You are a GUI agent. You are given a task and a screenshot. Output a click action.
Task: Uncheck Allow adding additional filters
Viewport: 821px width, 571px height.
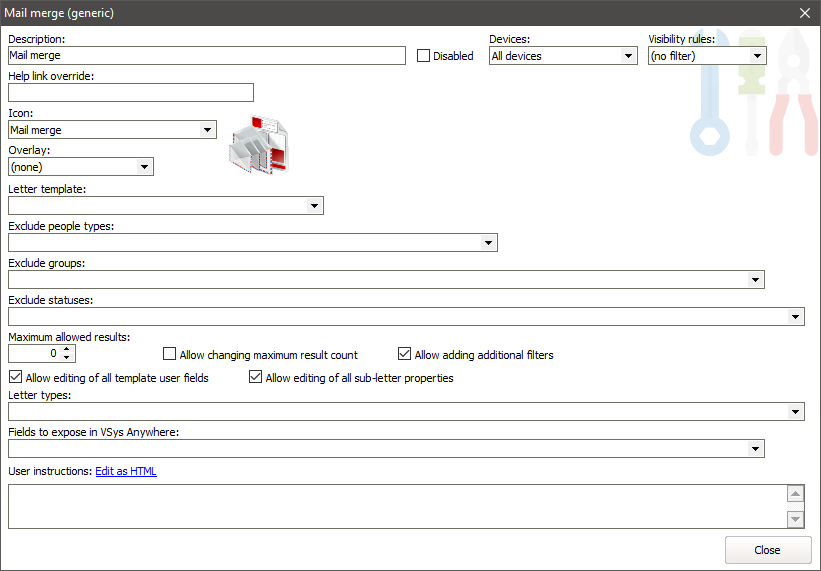coord(405,354)
